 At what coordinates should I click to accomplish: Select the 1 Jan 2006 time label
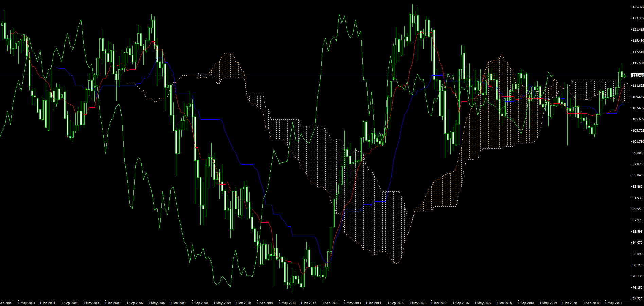(113, 303)
